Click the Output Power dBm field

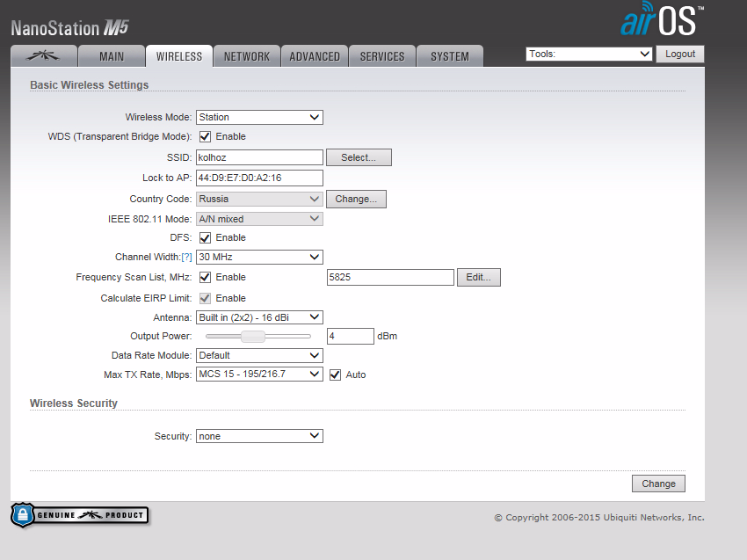click(x=351, y=336)
